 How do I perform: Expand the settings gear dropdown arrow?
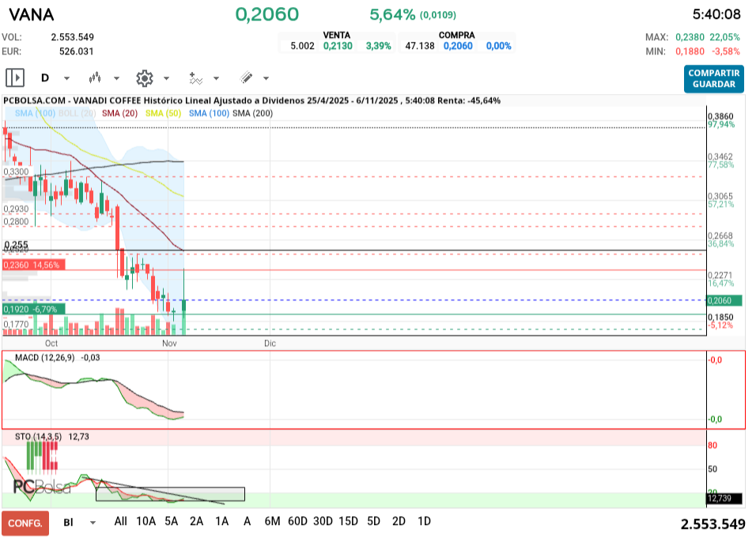click(166, 78)
